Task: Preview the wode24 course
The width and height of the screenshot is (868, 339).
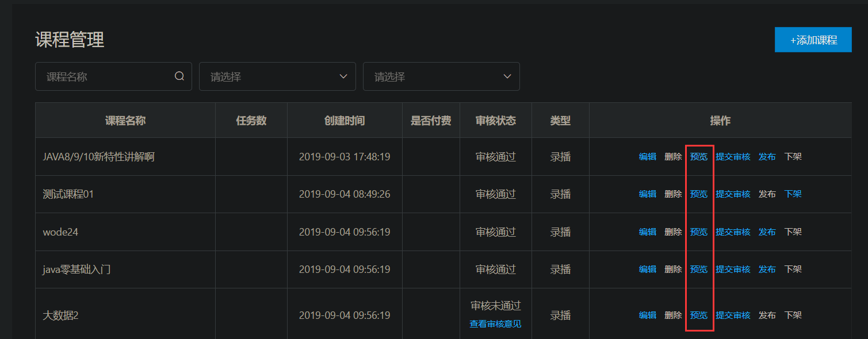Action: click(x=699, y=232)
